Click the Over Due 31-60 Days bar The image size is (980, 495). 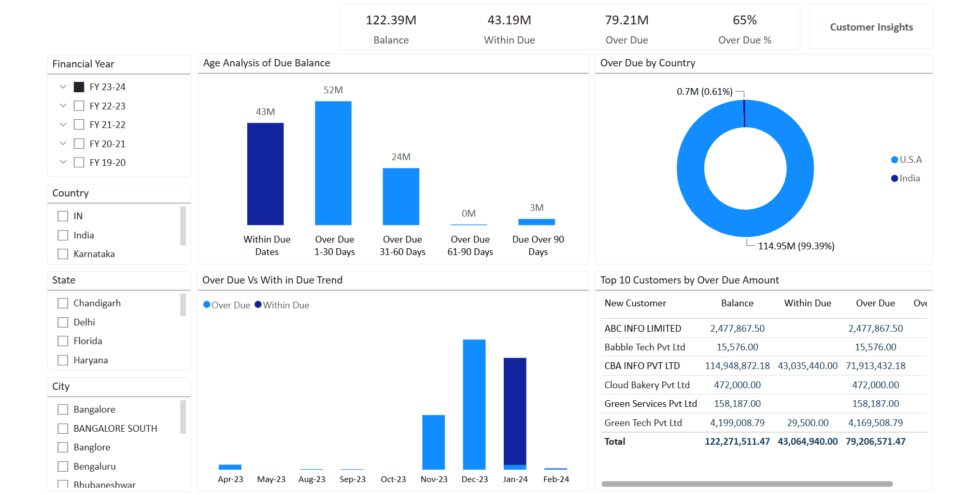pyautogui.click(x=401, y=196)
